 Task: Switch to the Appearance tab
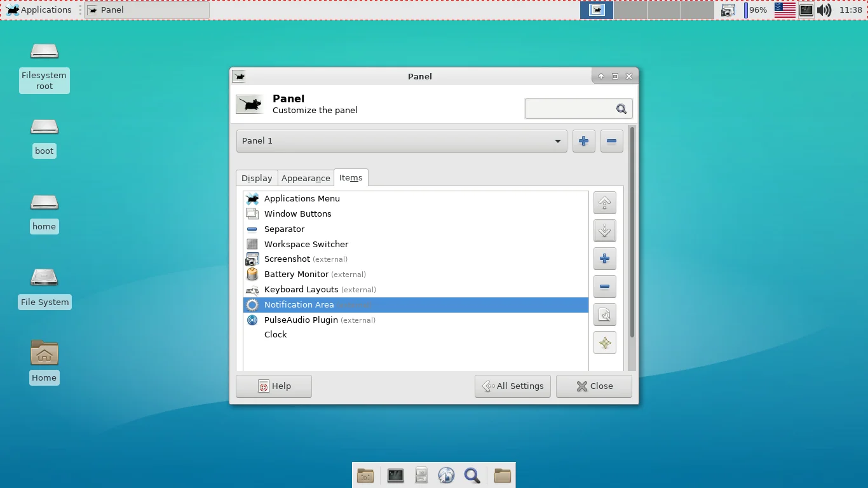pyautogui.click(x=306, y=179)
